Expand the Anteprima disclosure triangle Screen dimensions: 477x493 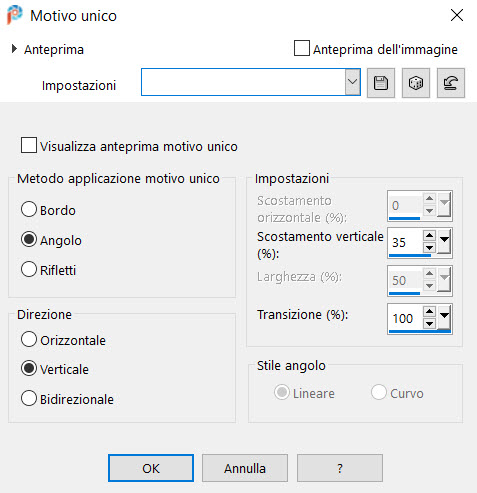(x=14, y=49)
